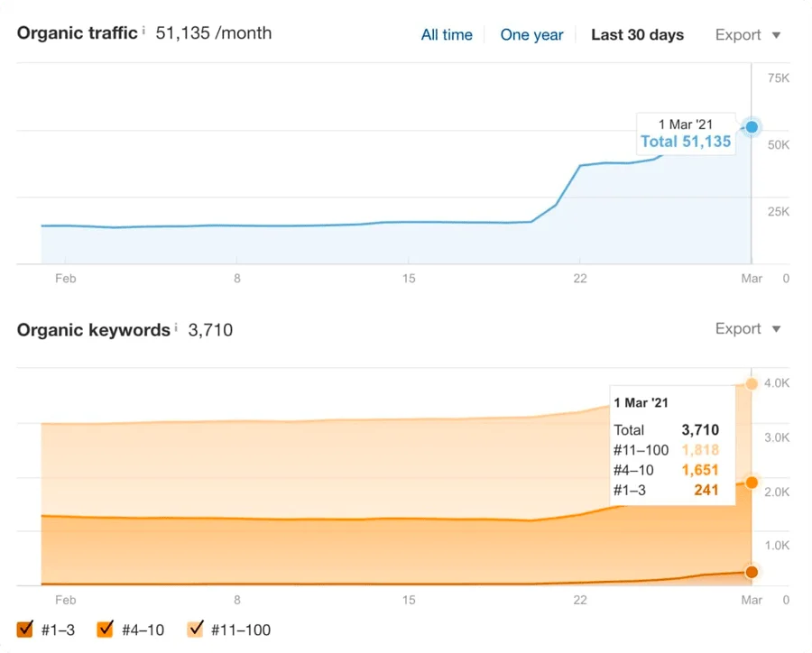Click the light orange top marker on the keywords chart
Image resolution: width=812 pixels, height=653 pixels.
pos(752,384)
